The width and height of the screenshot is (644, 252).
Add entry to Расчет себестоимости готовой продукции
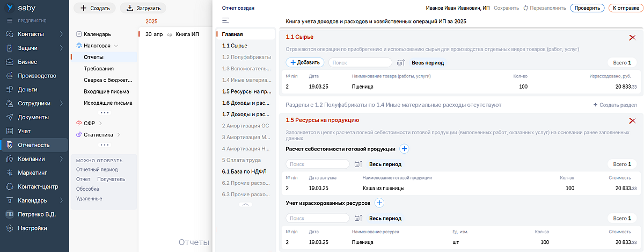pos(405,149)
